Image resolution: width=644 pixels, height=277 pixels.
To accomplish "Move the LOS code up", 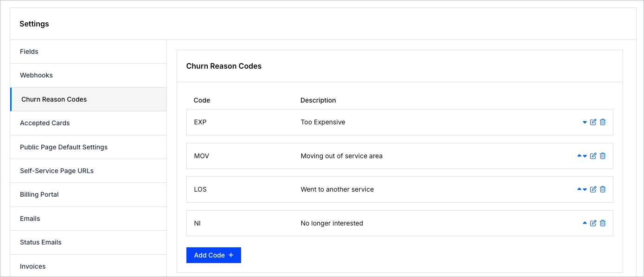I will [x=580, y=189].
